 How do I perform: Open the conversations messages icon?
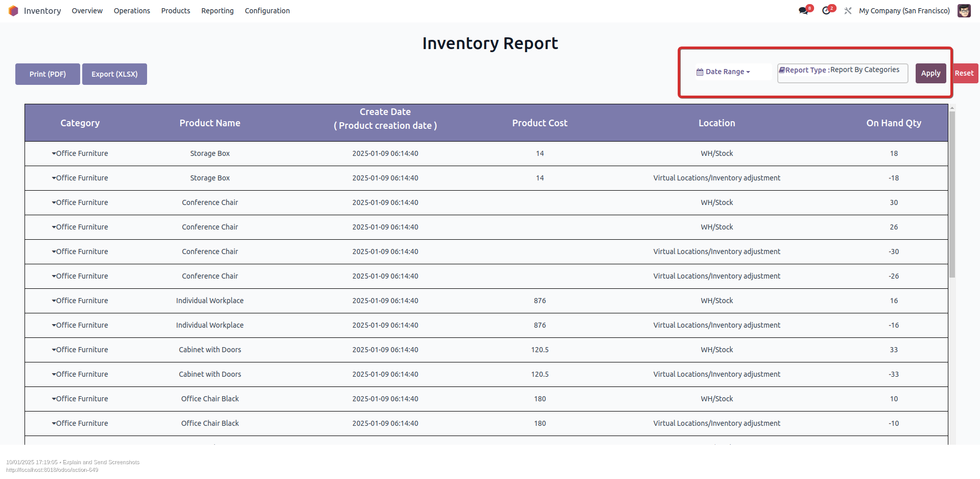[x=803, y=11]
